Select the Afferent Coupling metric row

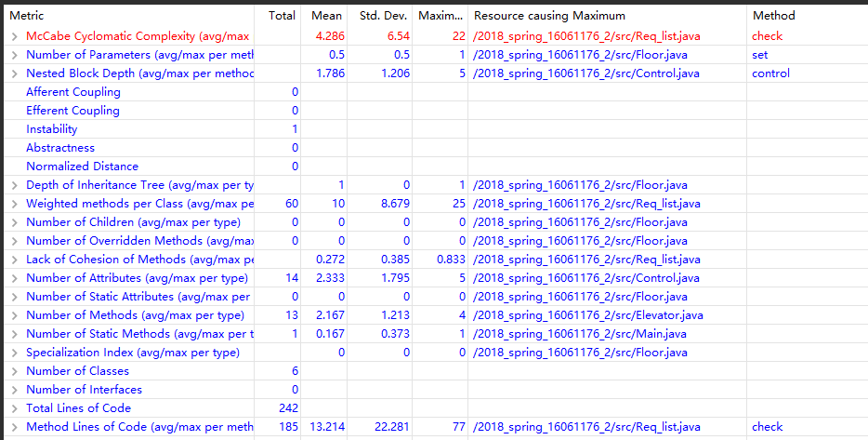click(x=73, y=92)
